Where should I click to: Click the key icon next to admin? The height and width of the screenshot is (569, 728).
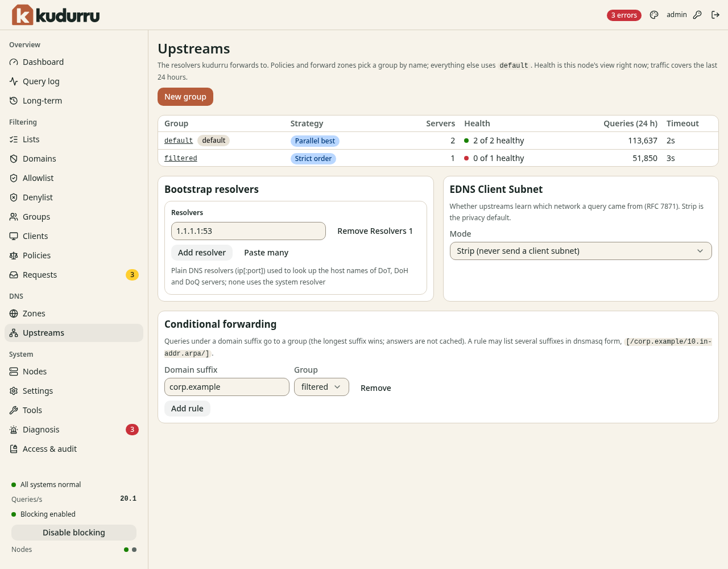pyautogui.click(x=697, y=15)
